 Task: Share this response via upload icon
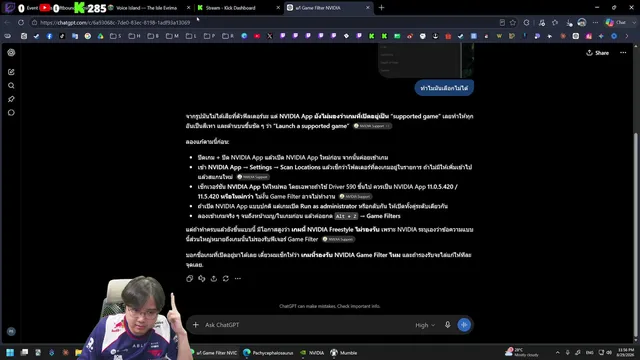click(214, 278)
